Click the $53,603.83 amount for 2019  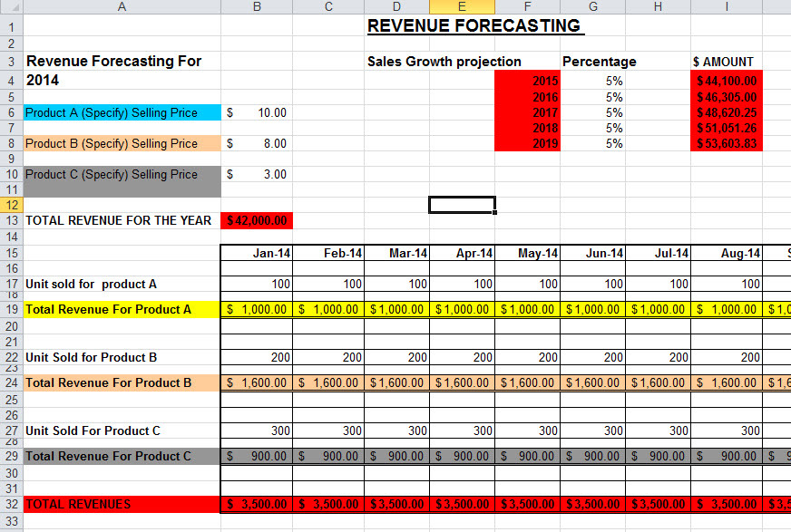pos(727,143)
